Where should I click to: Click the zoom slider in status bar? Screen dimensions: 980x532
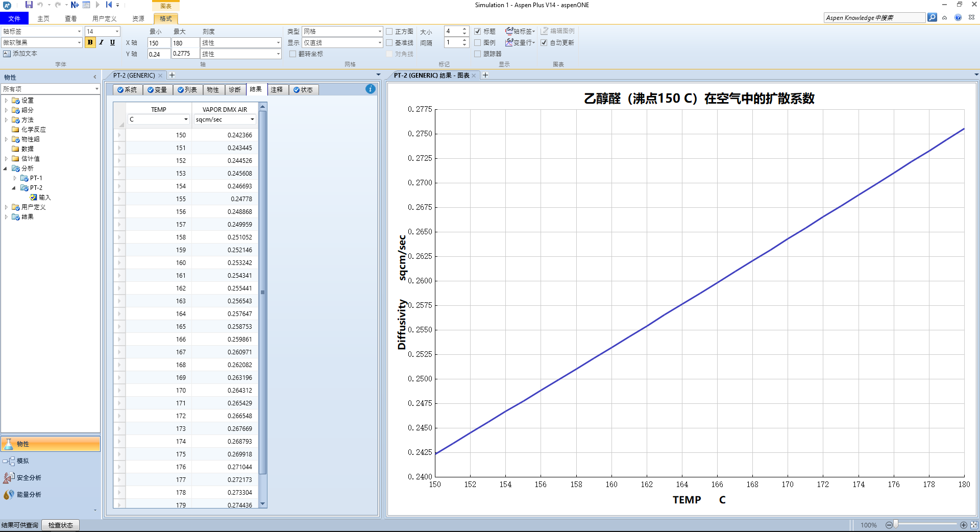896,525
